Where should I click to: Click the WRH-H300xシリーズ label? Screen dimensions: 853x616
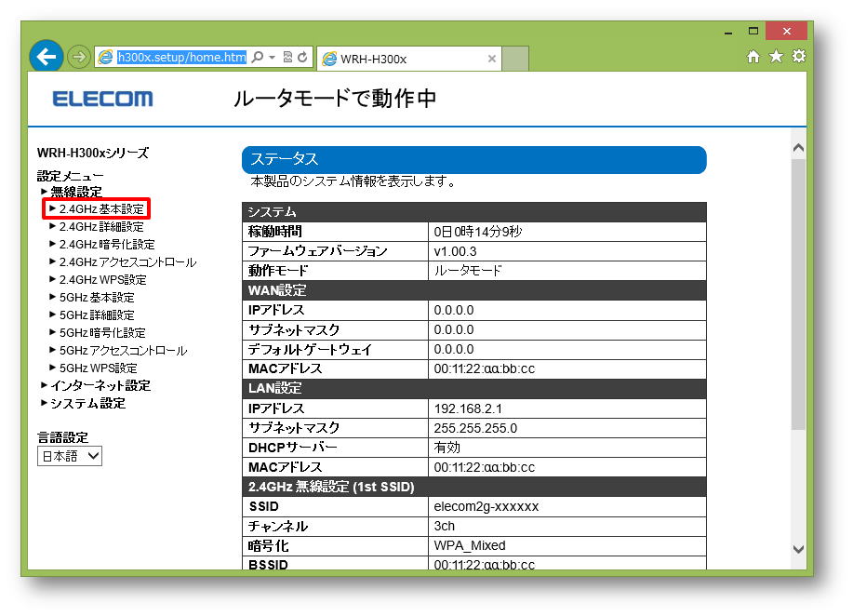[93, 153]
